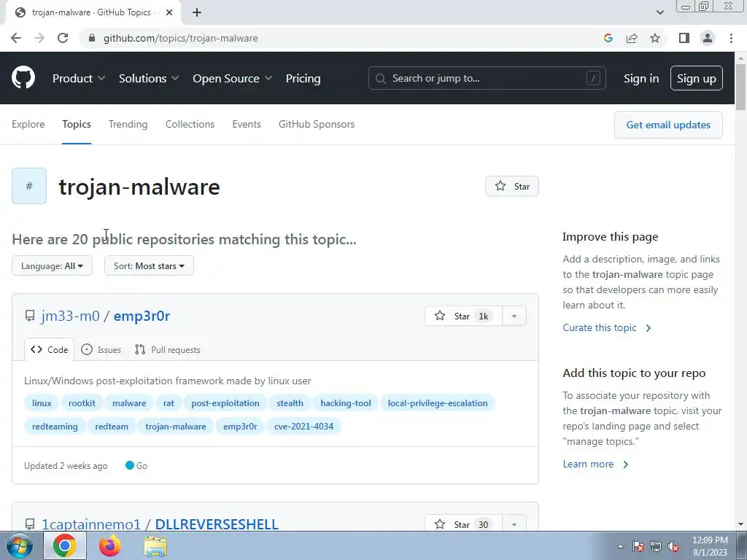Select the Code tab of emp3r0r
Image resolution: width=747 pixels, height=560 pixels.
pos(49,349)
